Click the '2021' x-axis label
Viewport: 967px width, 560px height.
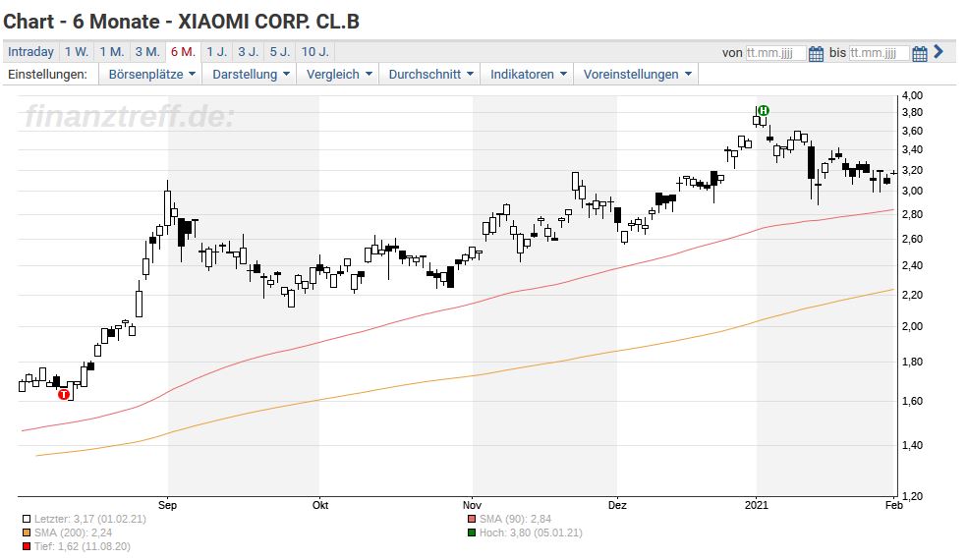[x=757, y=505]
